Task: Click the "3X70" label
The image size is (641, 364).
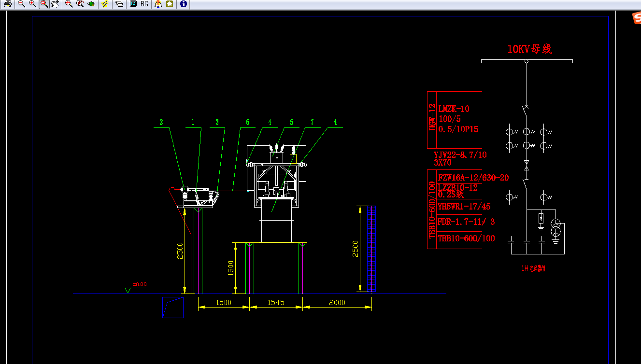Action: pyautogui.click(x=442, y=163)
